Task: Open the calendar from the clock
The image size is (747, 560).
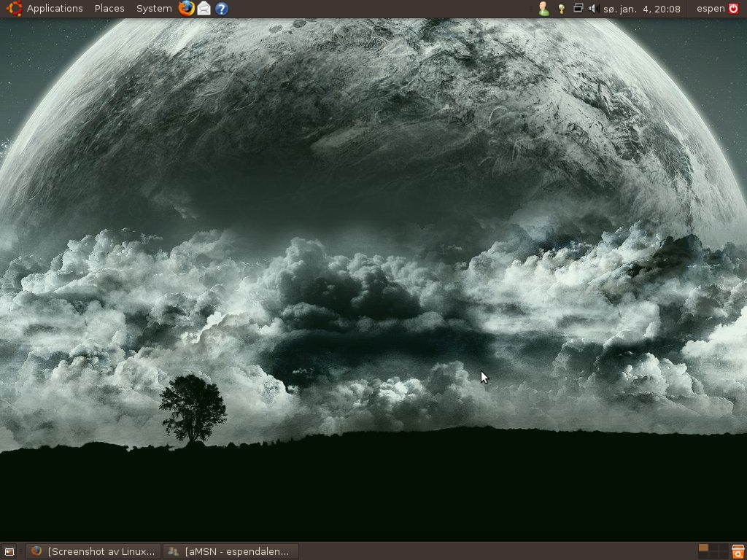Action: tap(642, 9)
